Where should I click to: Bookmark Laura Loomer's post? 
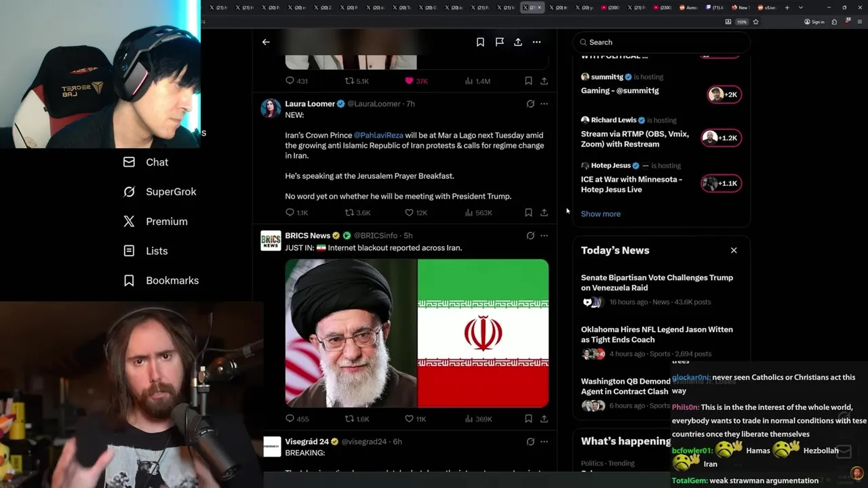[528, 213]
